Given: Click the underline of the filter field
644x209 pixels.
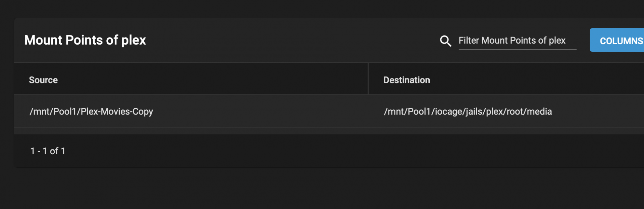Looking at the screenshot, I should tap(517, 49).
